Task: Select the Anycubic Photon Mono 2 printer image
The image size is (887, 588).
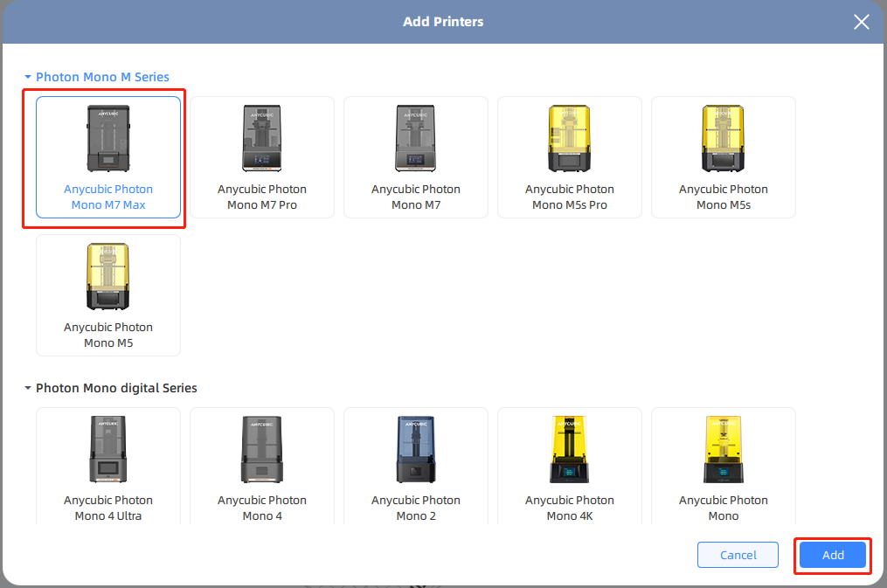Action: point(416,449)
